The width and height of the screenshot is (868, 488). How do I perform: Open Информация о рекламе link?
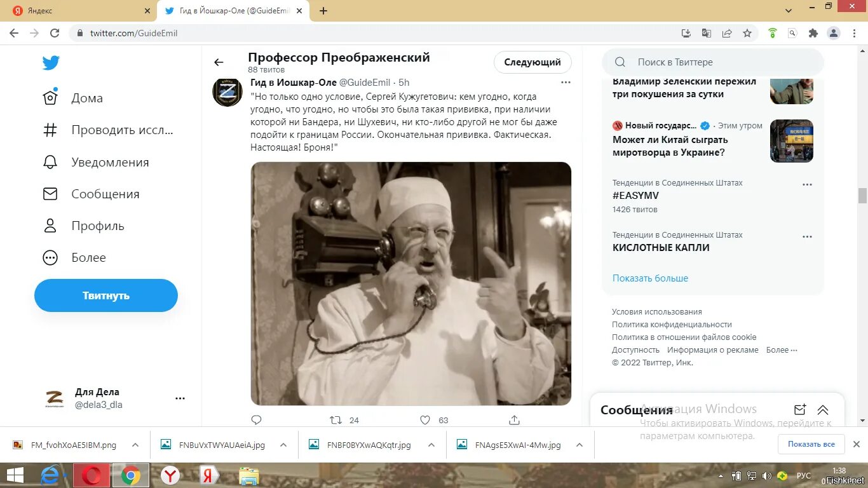click(713, 350)
